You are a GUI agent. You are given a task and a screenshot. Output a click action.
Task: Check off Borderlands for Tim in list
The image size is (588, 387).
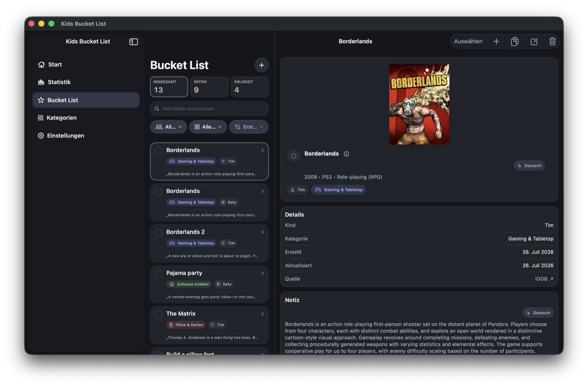point(158,151)
